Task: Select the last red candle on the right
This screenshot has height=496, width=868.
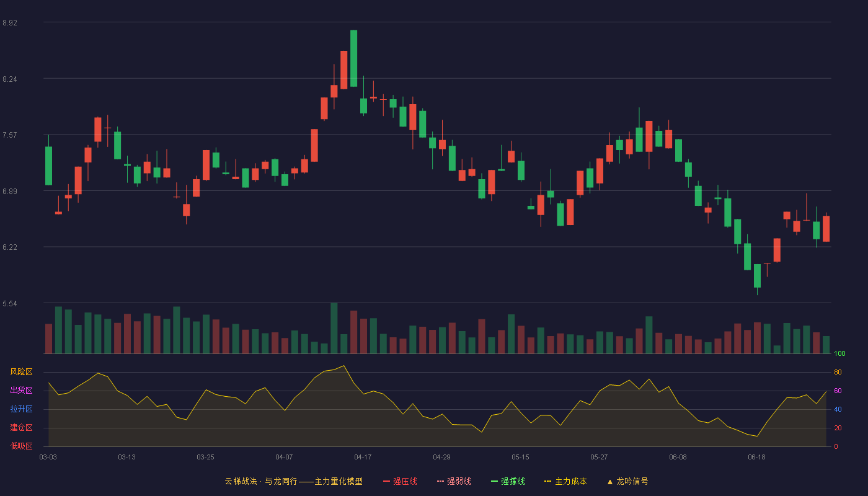Action: [826, 229]
